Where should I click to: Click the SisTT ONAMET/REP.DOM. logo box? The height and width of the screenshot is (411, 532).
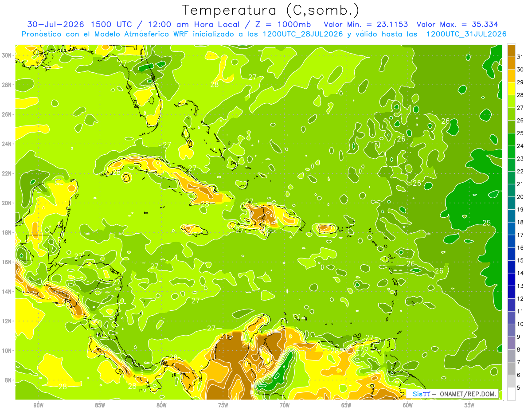(x=453, y=394)
